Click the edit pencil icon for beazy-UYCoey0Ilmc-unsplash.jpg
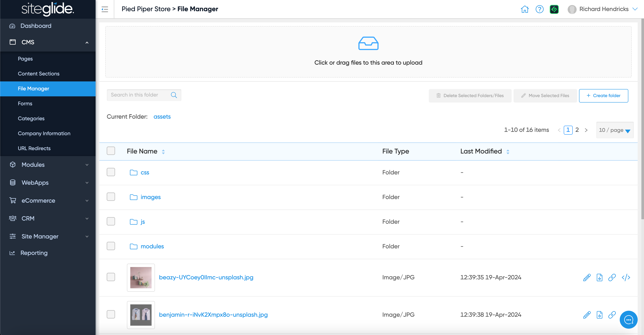The image size is (644, 335). [587, 277]
